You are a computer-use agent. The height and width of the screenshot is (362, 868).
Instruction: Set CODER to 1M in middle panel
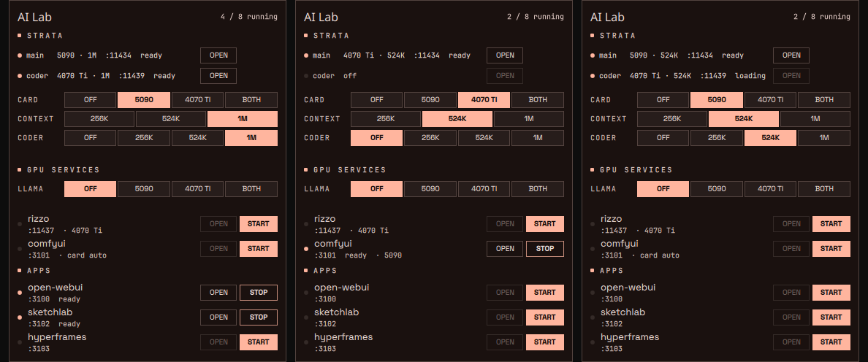538,138
